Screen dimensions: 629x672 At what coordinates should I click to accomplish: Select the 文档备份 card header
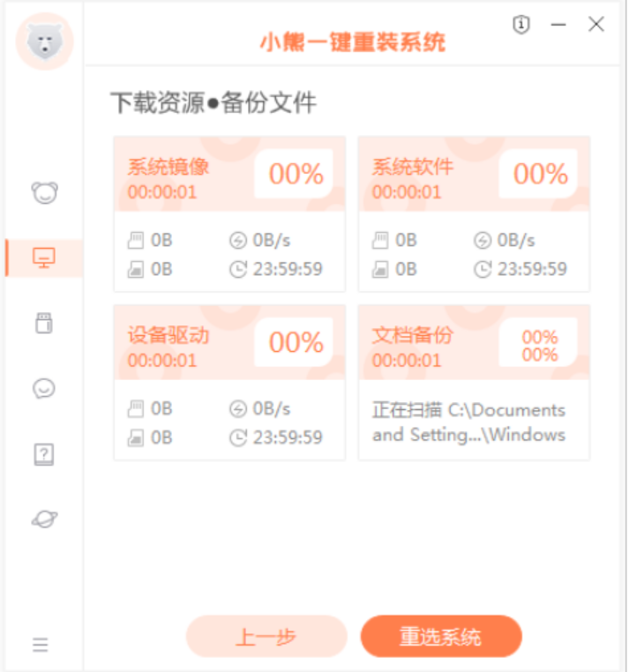413,336
